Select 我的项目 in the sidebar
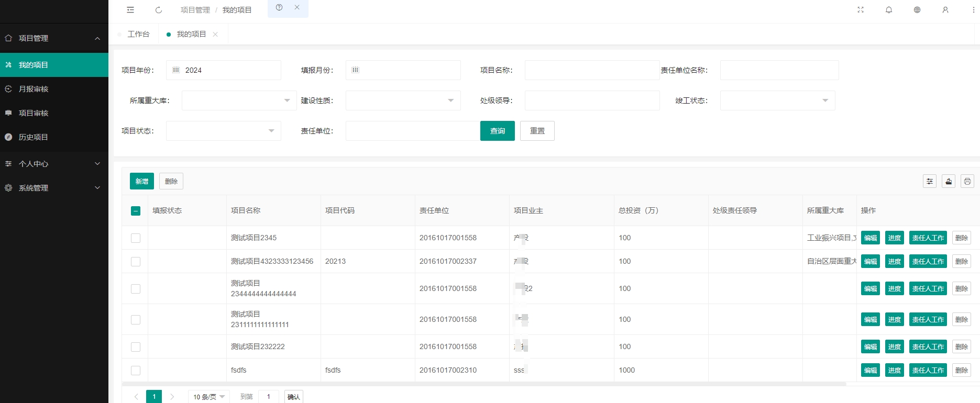Viewport: 980px width, 403px height. click(54, 65)
